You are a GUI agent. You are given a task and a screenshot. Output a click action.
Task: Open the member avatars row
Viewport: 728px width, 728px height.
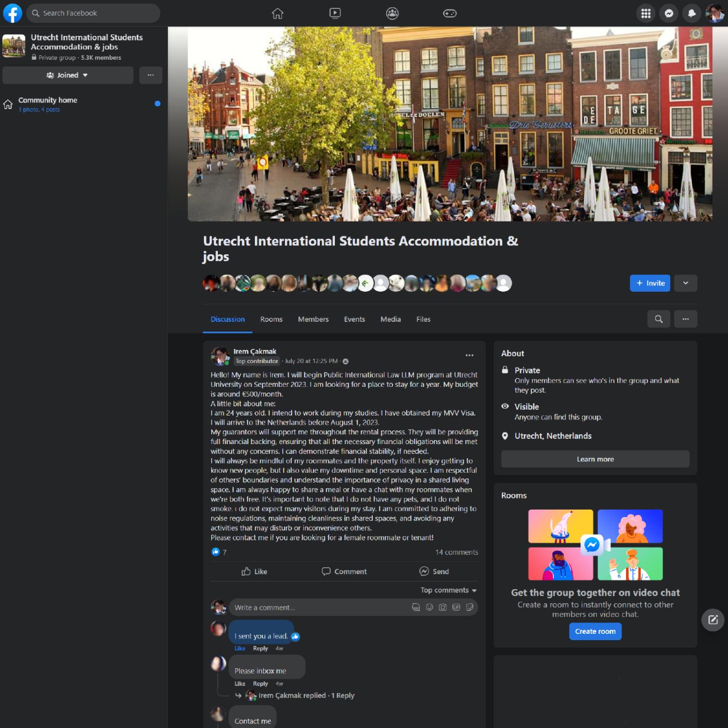[x=358, y=283]
